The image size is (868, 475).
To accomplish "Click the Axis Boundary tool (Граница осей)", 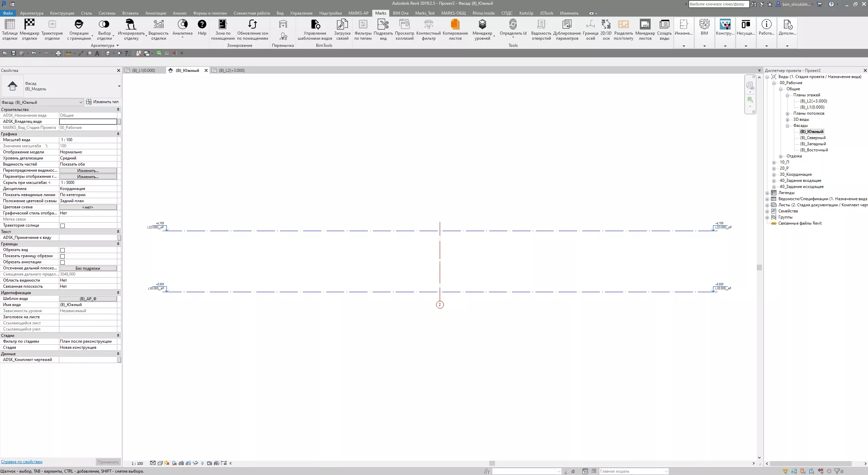I will coord(590,25).
